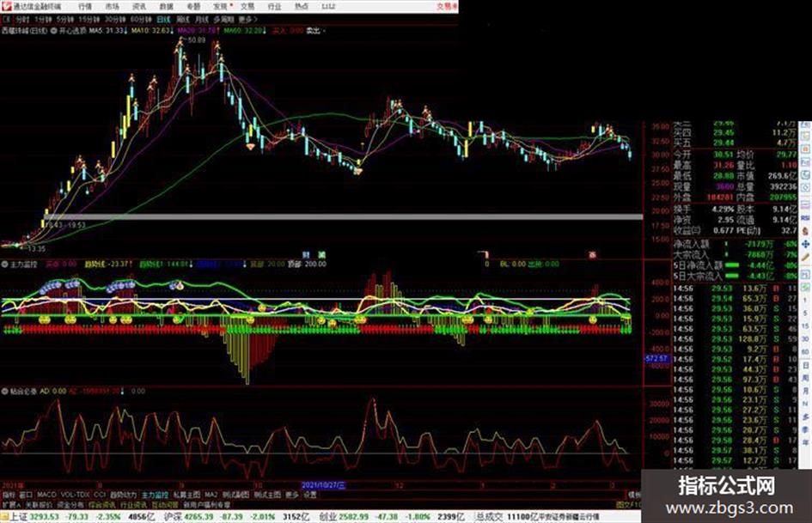This screenshot has height=523, width=812.
Task: Click the yellow icon left of 上证
Action: 4,517
